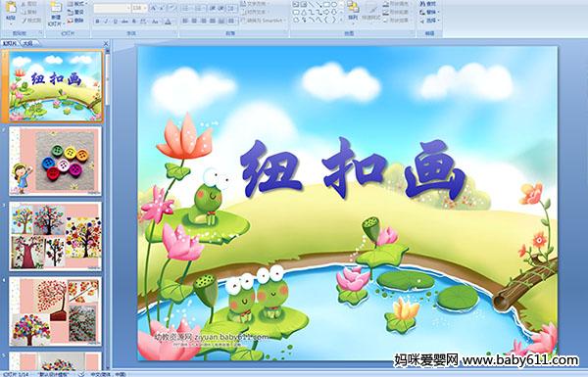
Task: Apply Bold formatting button
Action: pos(97,22)
